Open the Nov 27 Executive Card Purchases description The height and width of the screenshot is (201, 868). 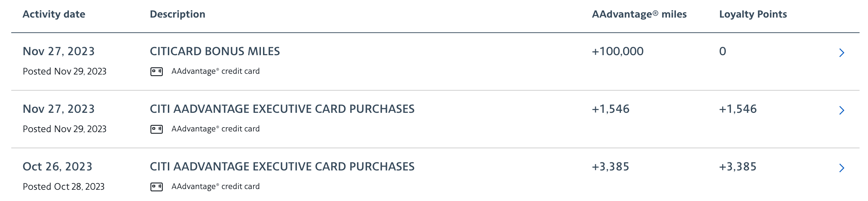point(282,109)
